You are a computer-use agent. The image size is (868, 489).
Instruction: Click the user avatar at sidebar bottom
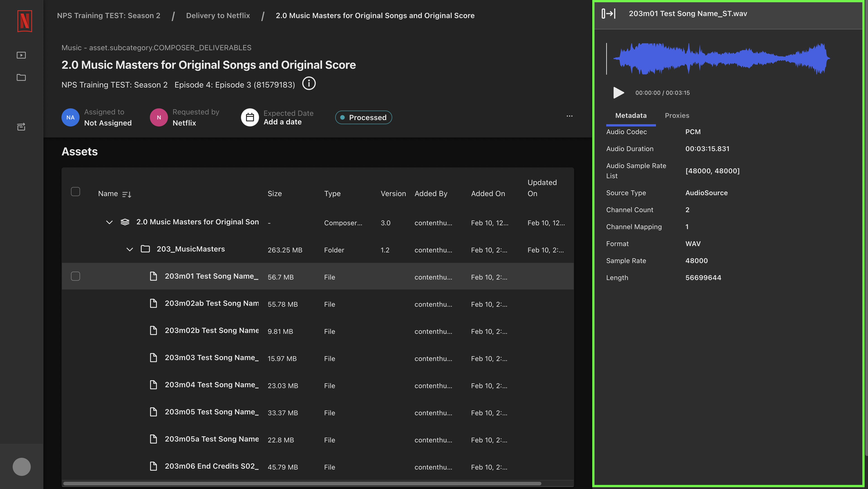tap(21, 466)
